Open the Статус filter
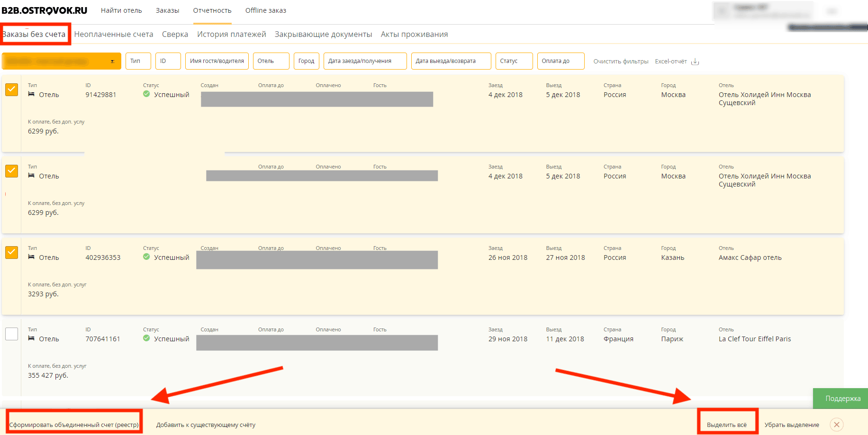Viewport: 868px width, 435px height. pos(514,61)
